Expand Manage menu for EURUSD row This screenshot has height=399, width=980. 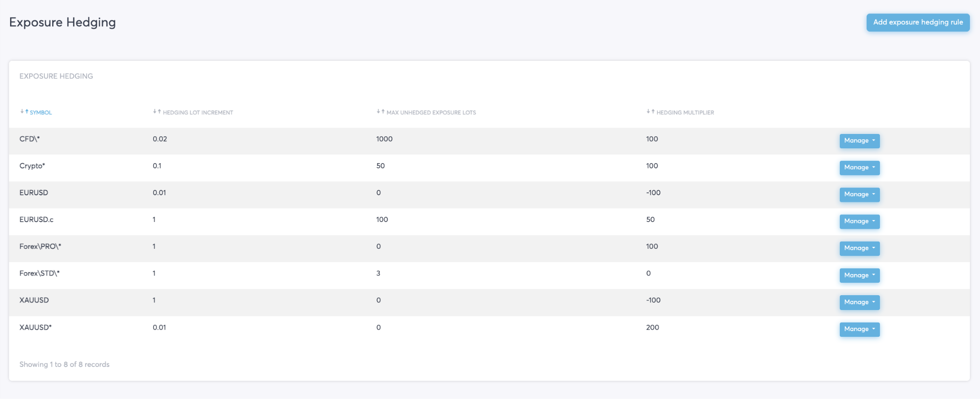(859, 194)
